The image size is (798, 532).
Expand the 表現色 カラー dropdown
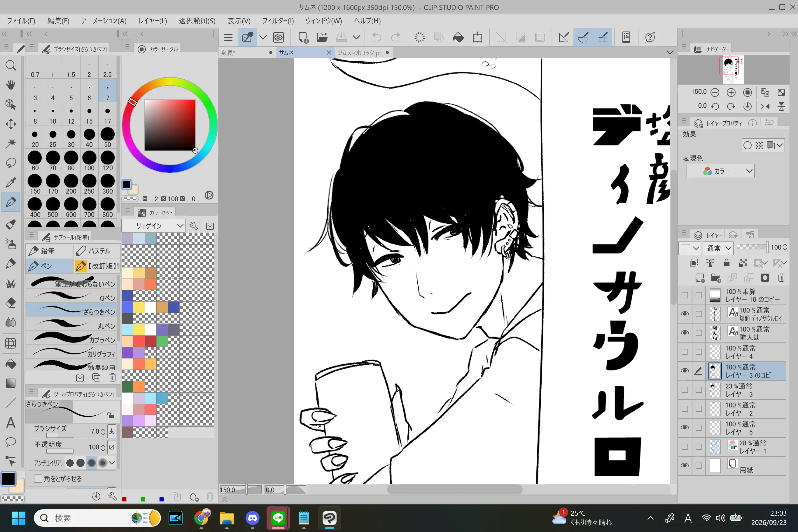[720, 171]
